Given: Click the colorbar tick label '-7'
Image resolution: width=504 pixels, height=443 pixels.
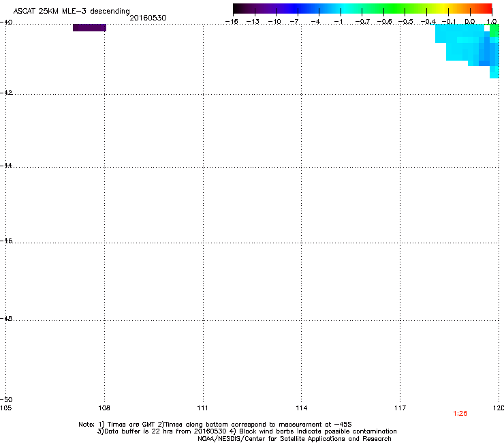Looking at the screenshot, I should (294, 22).
